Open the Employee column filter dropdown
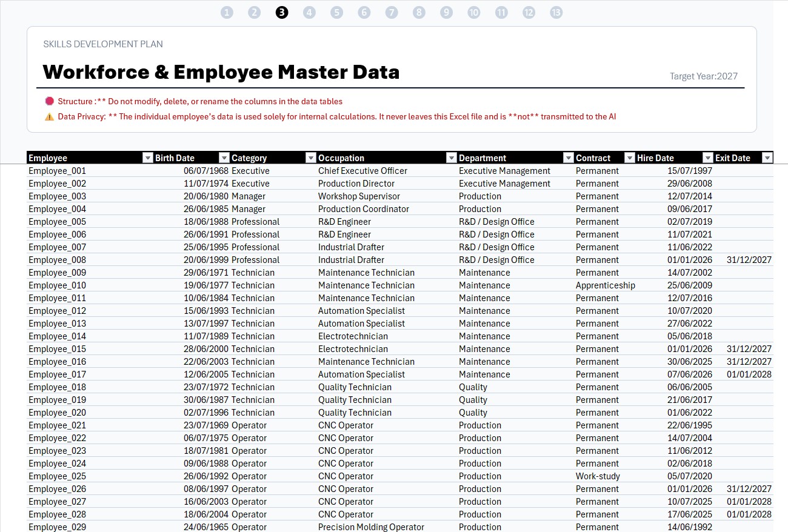The height and width of the screenshot is (532, 788). 147,158
